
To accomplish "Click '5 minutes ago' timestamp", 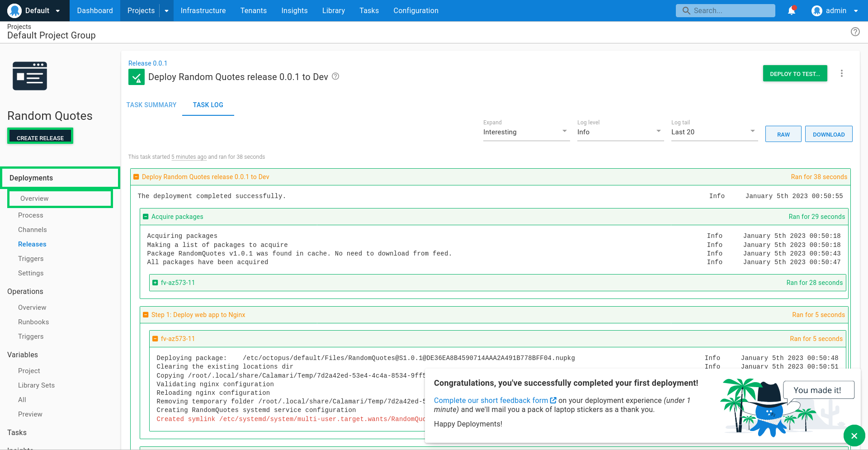I will (189, 157).
